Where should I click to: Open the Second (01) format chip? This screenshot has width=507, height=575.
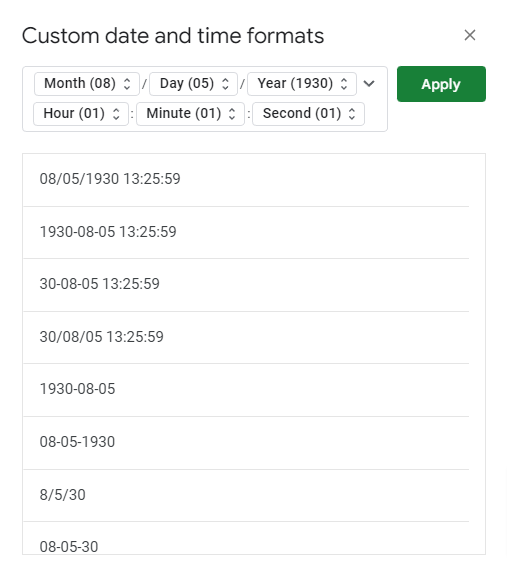tap(308, 114)
